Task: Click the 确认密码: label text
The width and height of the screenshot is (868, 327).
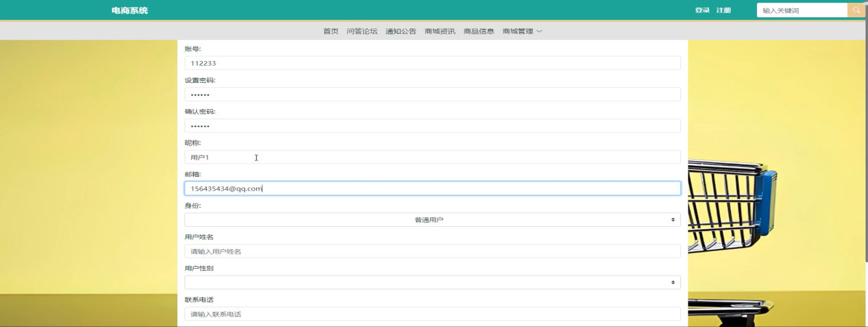Action: (200, 112)
